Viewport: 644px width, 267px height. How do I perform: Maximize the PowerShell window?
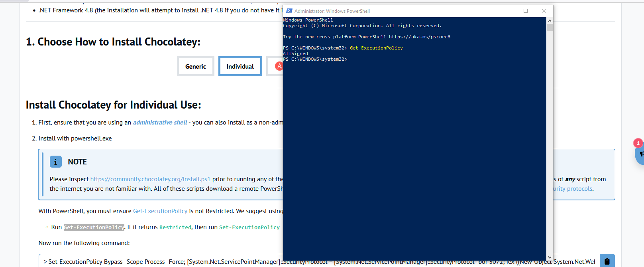click(x=526, y=11)
